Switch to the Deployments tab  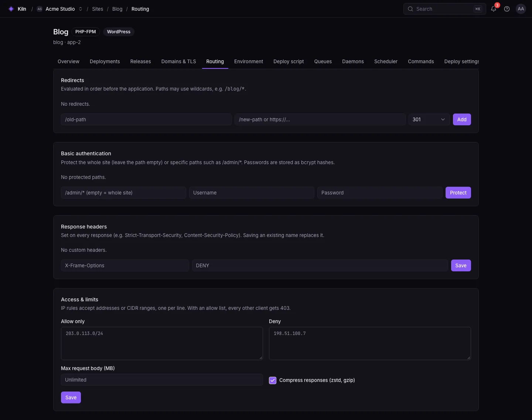pyautogui.click(x=105, y=61)
